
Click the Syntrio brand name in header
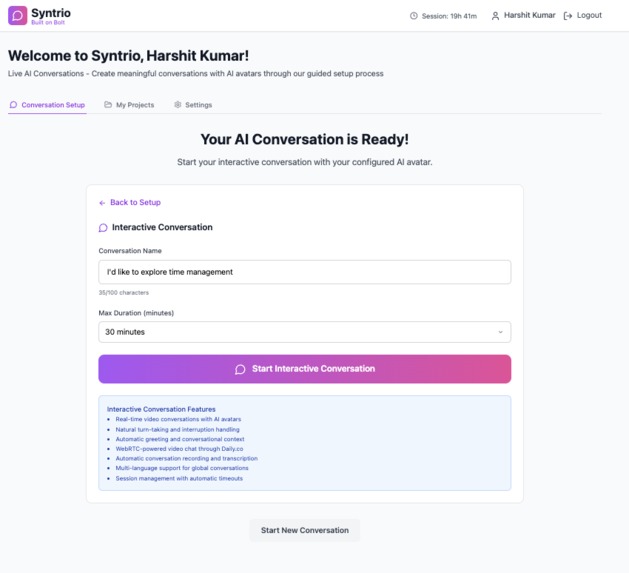(51, 13)
